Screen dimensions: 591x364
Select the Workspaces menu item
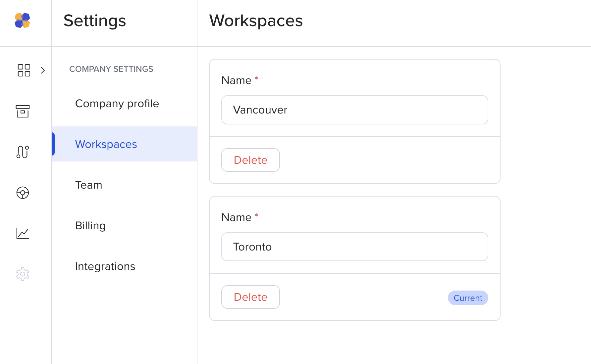click(106, 144)
